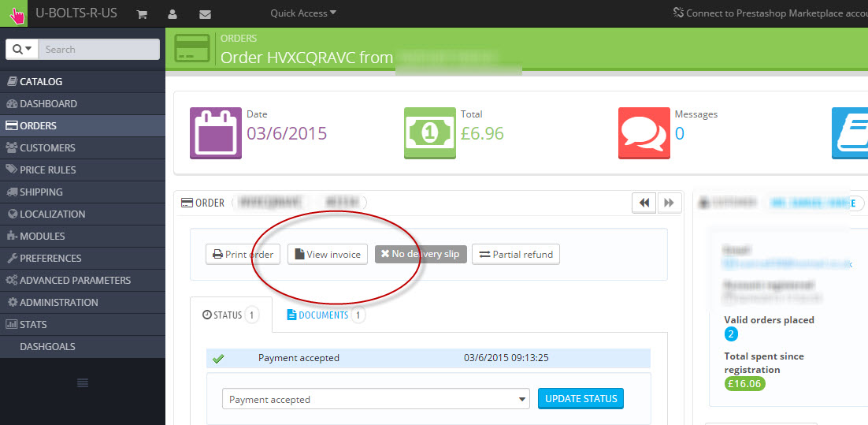
Task: Open Customers in sidebar
Action: tap(83, 148)
